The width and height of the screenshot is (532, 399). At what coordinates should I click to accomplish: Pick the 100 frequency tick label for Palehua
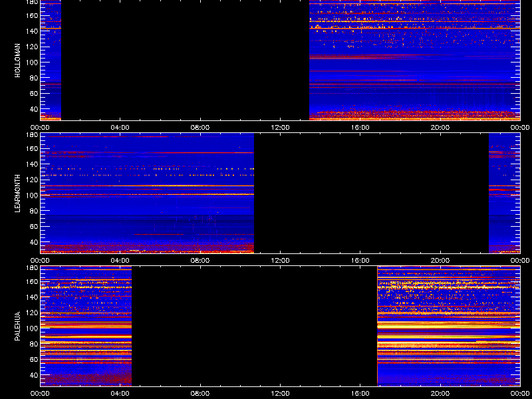tap(33, 329)
